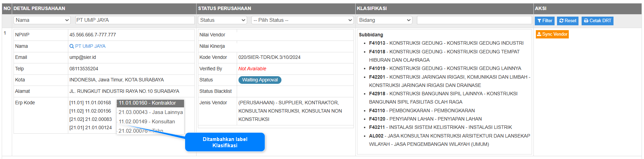Screen dimensions: 644x159
Task: Click the Ditambahkan label Klasifikasi callout
Action: 225,142
